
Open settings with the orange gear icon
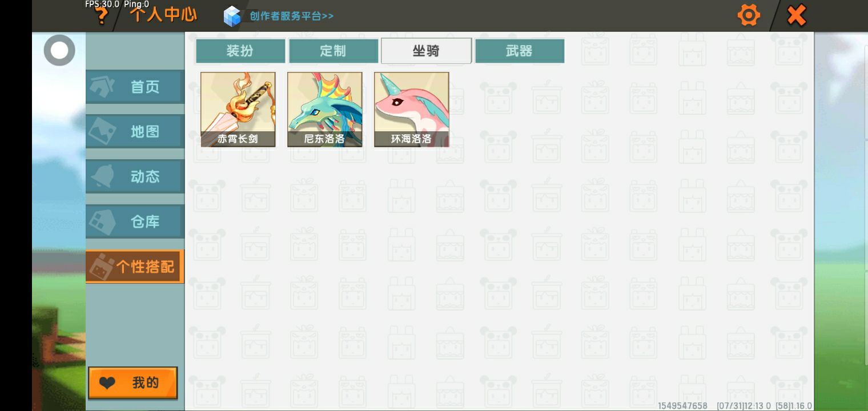click(749, 15)
